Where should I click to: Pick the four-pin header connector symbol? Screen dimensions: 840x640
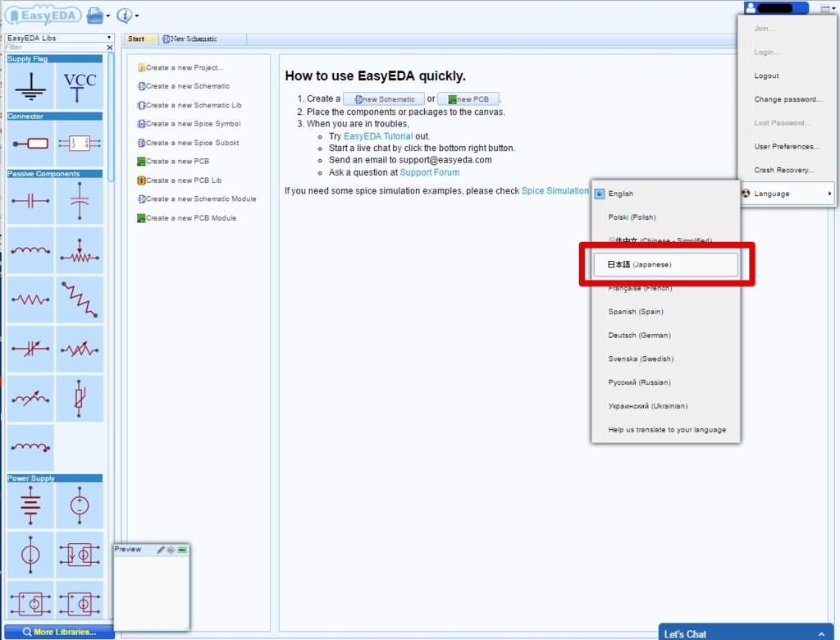coord(80,144)
